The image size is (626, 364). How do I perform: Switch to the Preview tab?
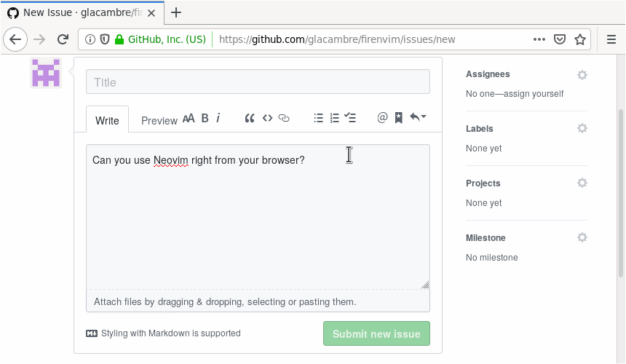159,121
